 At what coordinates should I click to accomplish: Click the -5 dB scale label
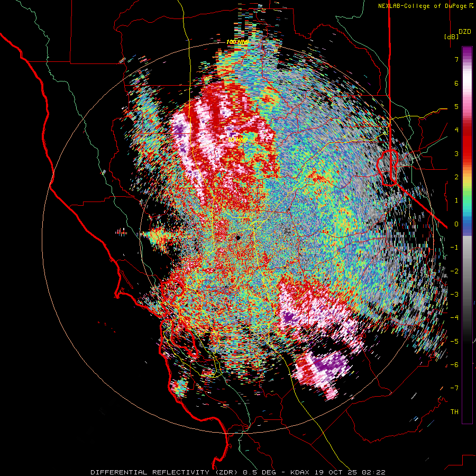click(x=454, y=342)
